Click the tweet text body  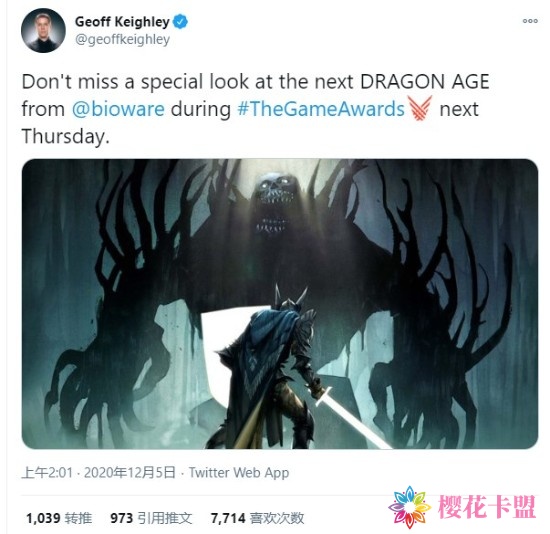pos(255,109)
